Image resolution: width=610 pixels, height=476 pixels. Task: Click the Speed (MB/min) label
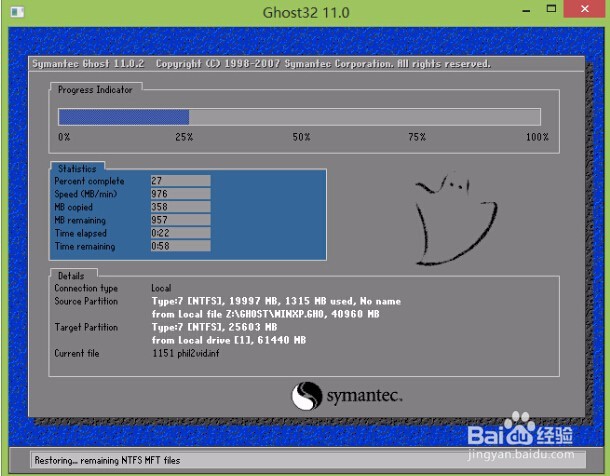pos(86,194)
